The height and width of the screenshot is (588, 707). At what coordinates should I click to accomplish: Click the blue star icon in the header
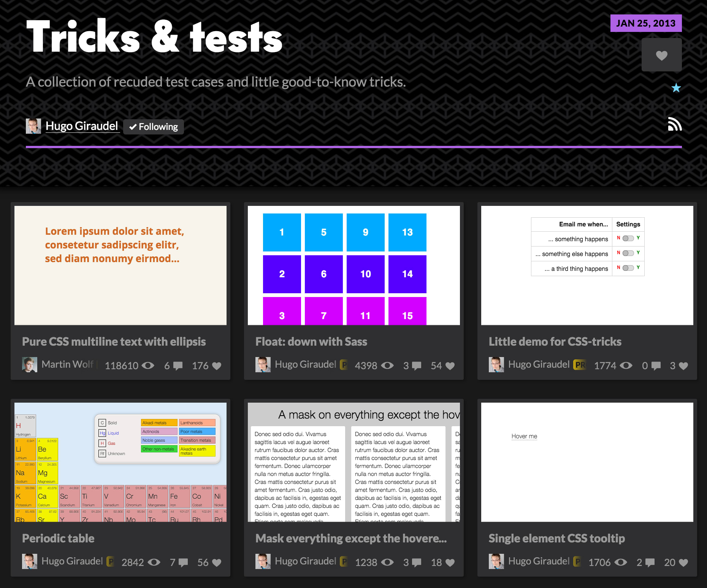675,88
